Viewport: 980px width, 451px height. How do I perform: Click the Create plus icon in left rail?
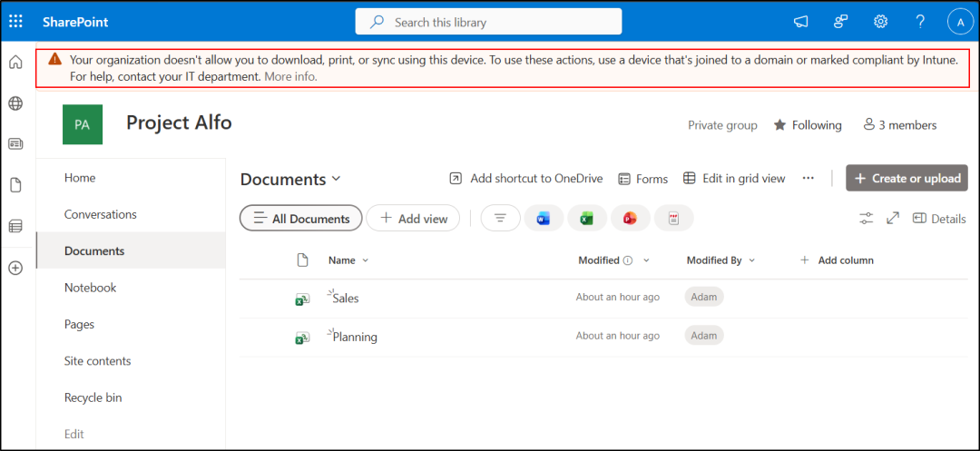(15, 268)
